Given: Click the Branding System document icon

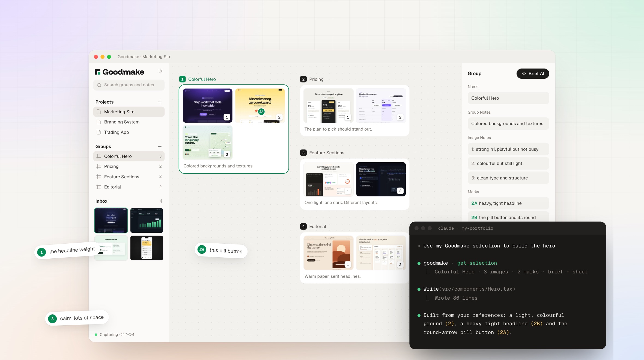Looking at the screenshot, I should pos(99,122).
